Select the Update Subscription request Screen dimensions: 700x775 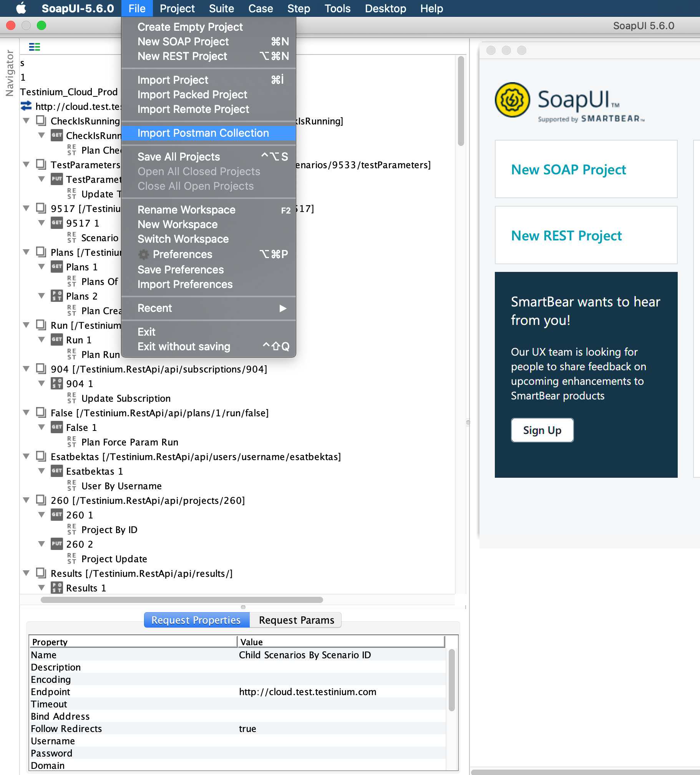126,398
